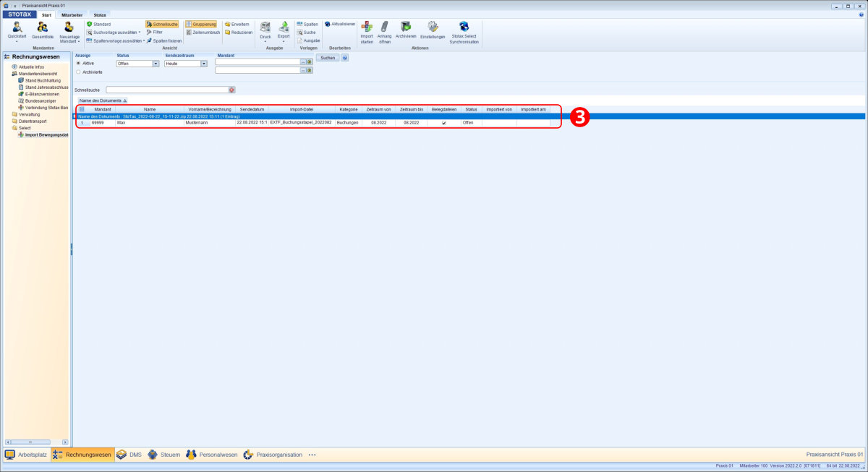Toggle the Belegdateien checkbox in the row

(x=444, y=124)
